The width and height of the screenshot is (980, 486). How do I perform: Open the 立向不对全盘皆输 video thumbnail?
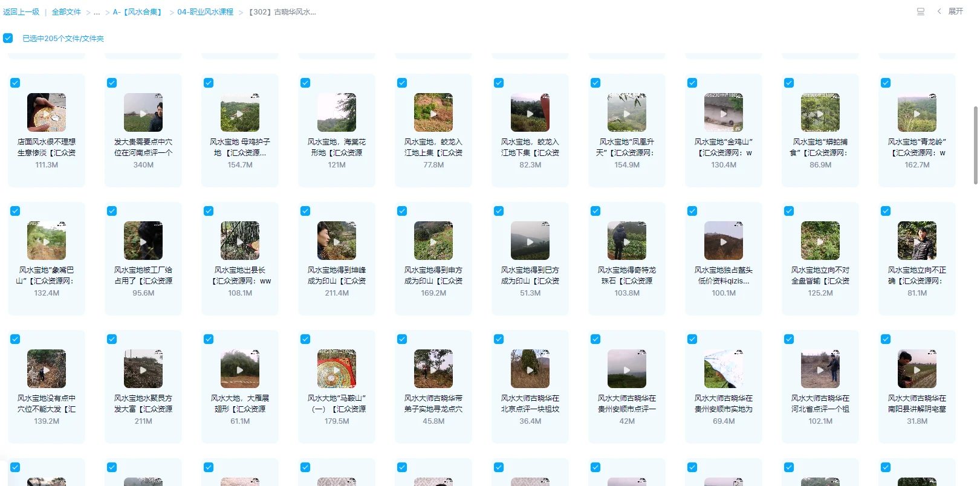pyautogui.click(x=820, y=241)
